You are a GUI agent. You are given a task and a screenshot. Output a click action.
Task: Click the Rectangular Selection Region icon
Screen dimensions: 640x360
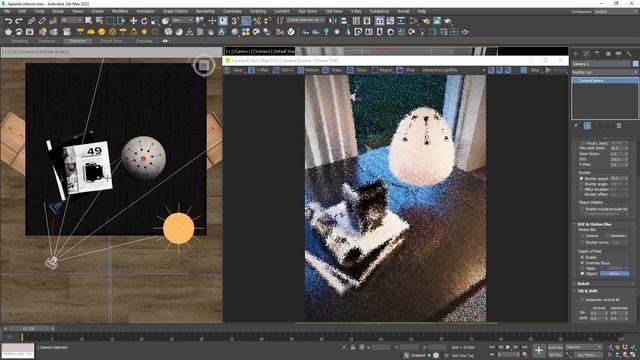tap(110, 20)
